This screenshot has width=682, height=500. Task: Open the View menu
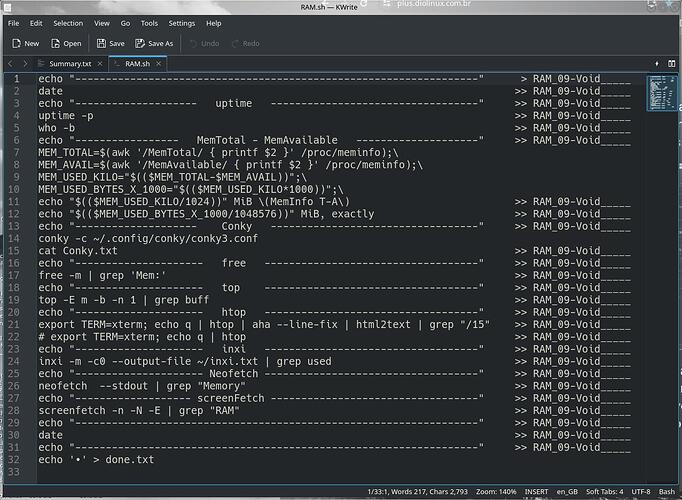point(102,23)
